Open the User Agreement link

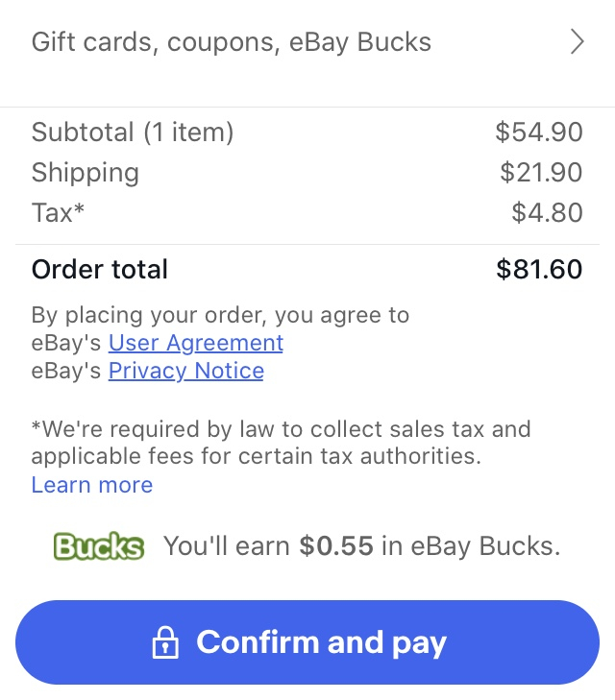point(196,343)
